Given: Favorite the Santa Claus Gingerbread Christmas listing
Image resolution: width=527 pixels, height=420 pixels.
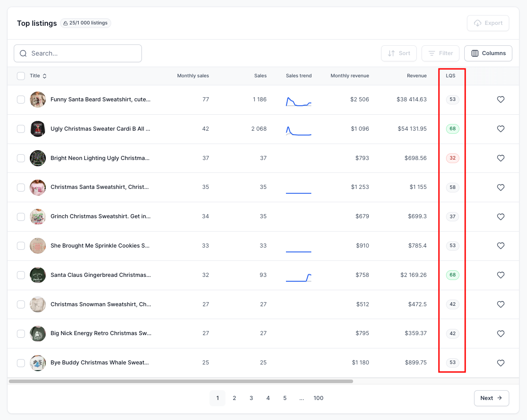Looking at the screenshot, I should (500, 275).
